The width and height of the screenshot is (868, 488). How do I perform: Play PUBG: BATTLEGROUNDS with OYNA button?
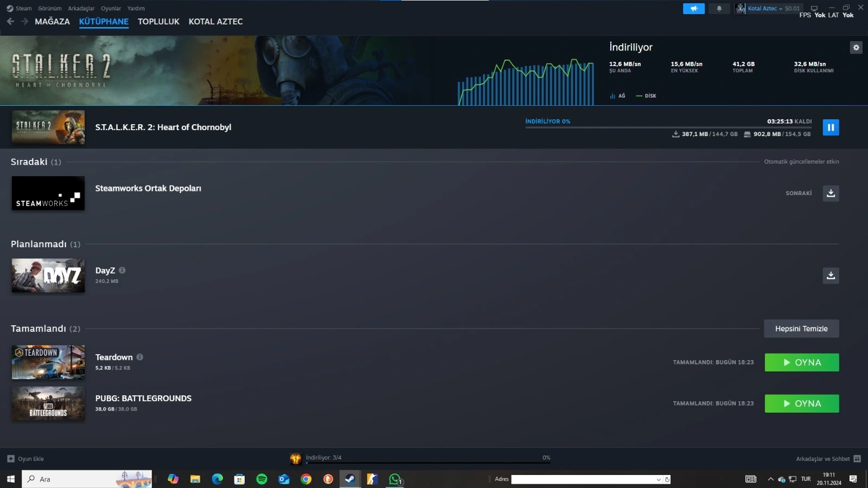pyautogui.click(x=802, y=403)
